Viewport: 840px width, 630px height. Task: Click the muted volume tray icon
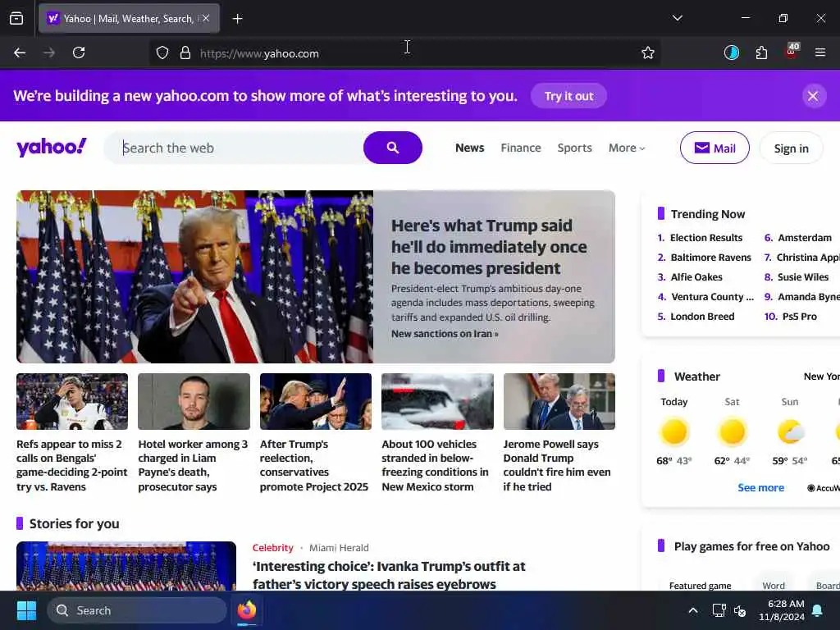pos(741,610)
